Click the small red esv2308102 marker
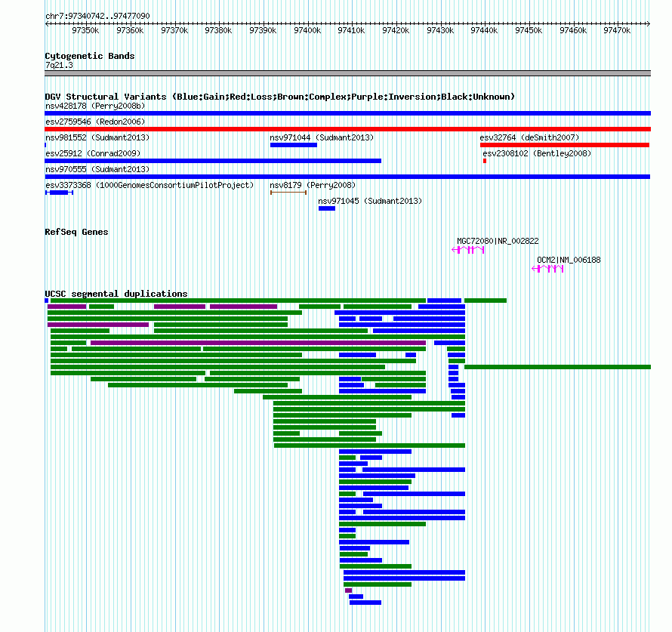Viewport: 672px width, 632px height. click(485, 161)
